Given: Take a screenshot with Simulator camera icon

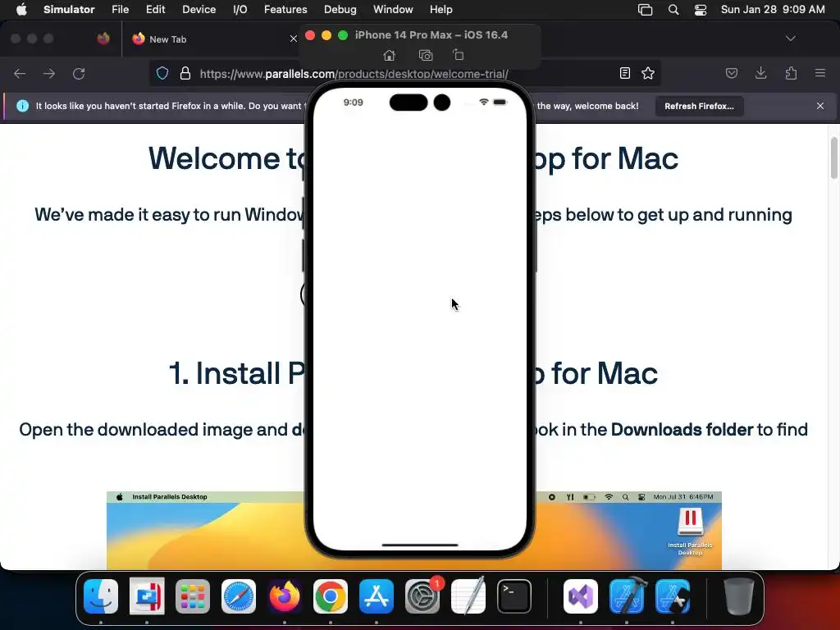Looking at the screenshot, I should click(426, 55).
